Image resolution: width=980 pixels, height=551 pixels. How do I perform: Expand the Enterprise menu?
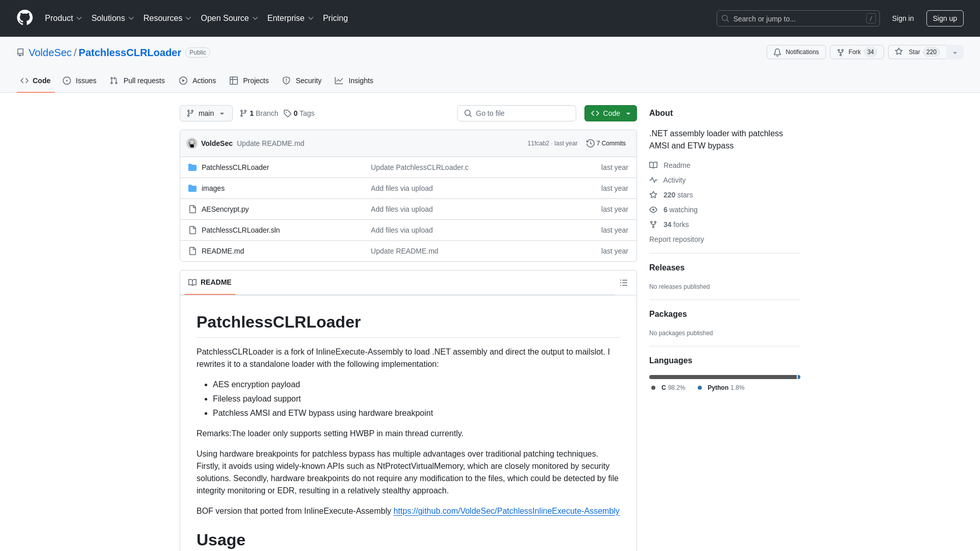[x=290, y=18]
